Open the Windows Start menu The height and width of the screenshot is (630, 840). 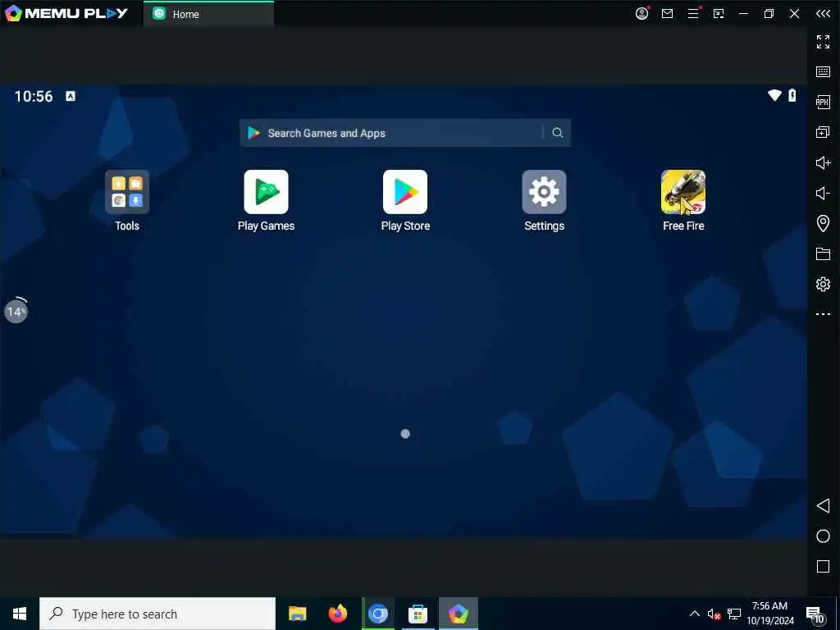pos(20,614)
